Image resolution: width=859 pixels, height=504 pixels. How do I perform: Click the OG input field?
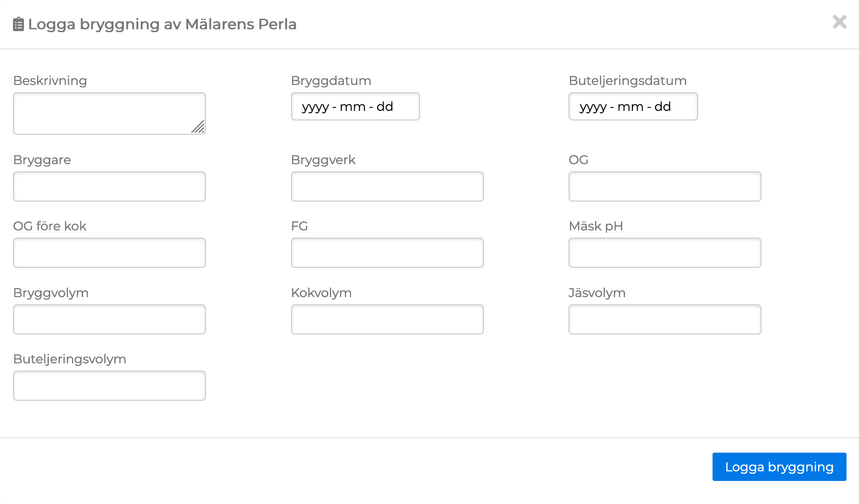pos(665,186)
